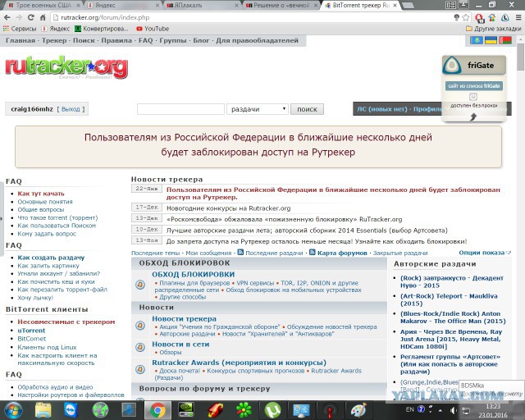Open the browser home page icon
525x420 pixels.
[43, 17]
